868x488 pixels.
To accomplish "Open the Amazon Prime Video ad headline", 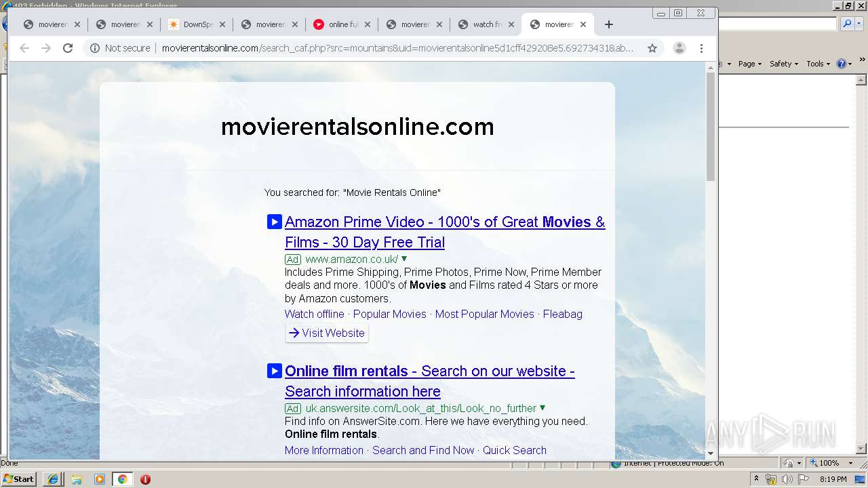I will (x=445, y=232).
